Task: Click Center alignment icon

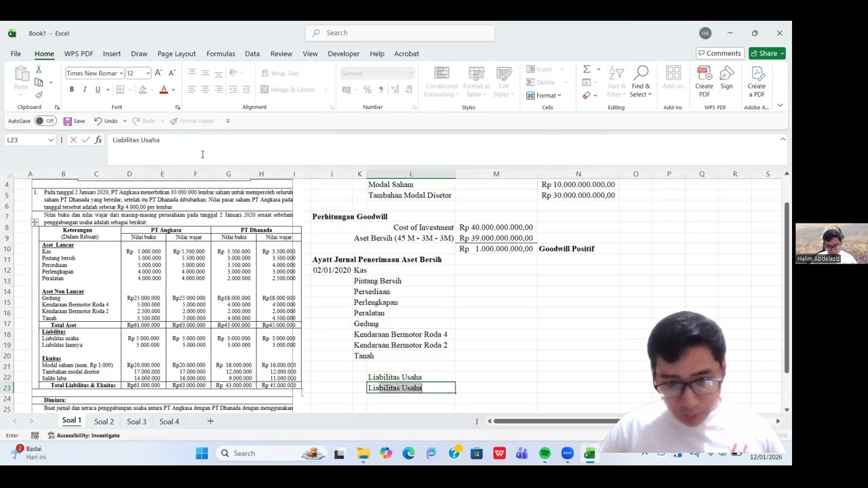Action: [x=205, y=89]
